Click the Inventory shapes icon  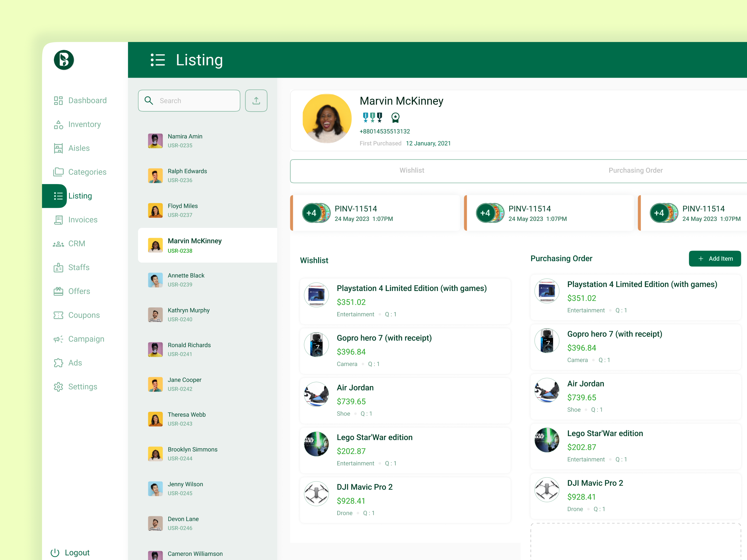tap(58, 125)
